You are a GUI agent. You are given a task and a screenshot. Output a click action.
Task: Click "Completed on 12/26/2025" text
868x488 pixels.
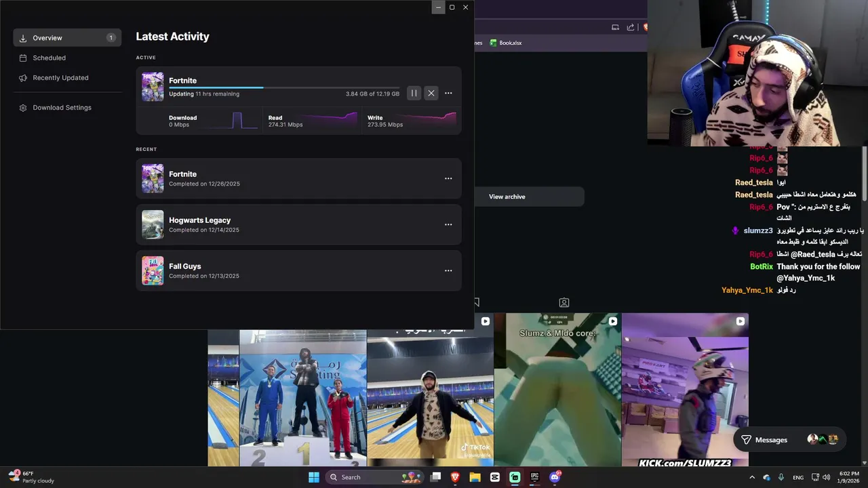(x=204, y=184)
